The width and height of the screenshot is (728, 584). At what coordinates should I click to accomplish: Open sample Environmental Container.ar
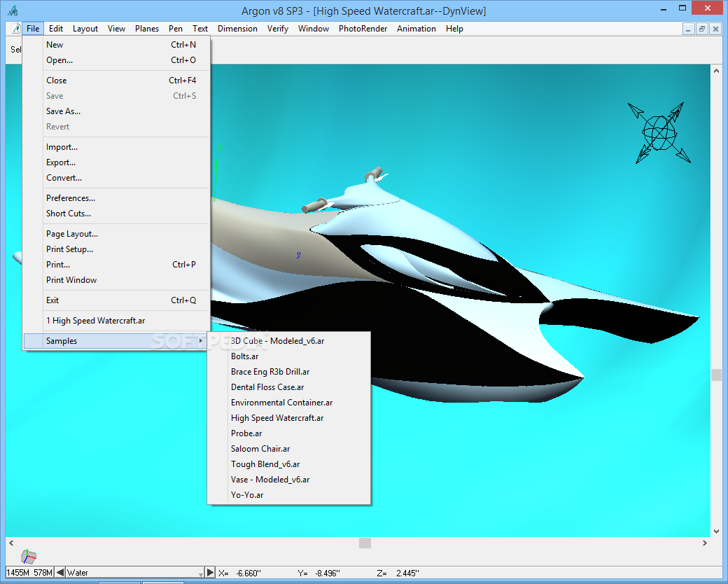[289, 403]
